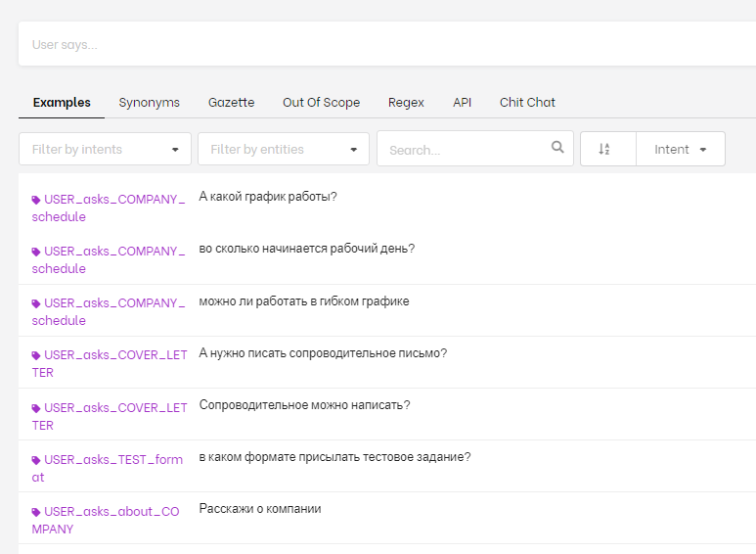
Task: Open the Chit Chat tab
Action: click(x=527, y=103)
